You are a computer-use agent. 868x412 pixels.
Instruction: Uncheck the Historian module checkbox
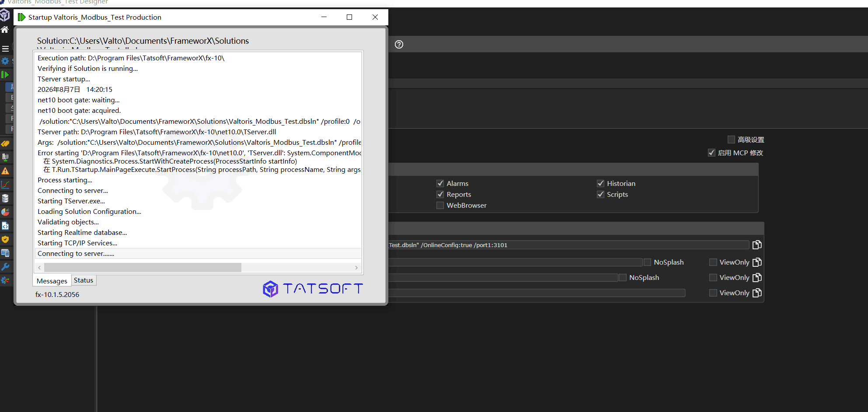coord(601,183)
